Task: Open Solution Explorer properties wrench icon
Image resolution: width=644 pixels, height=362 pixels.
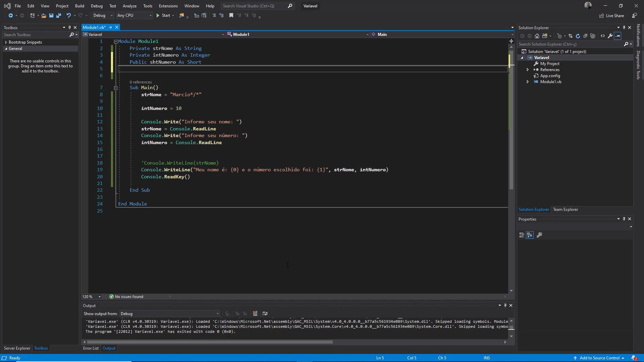Action: (x=610, y=36)
